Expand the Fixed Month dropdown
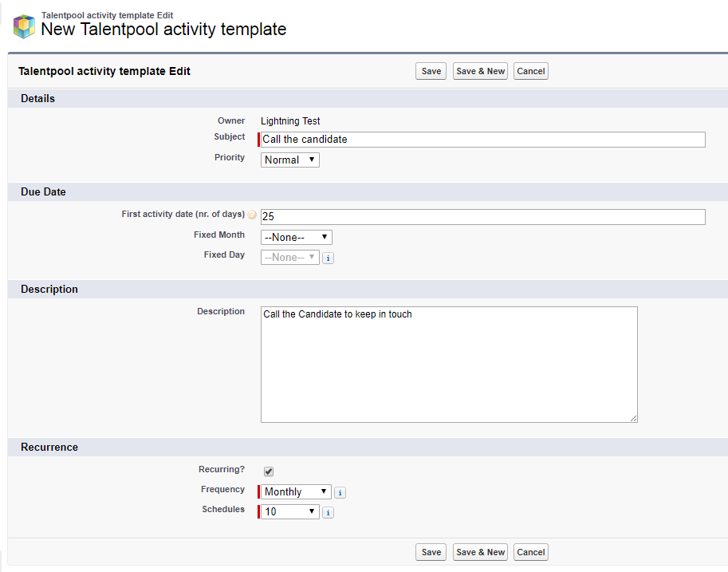728x572 pixels. click(x=296, y=238)
